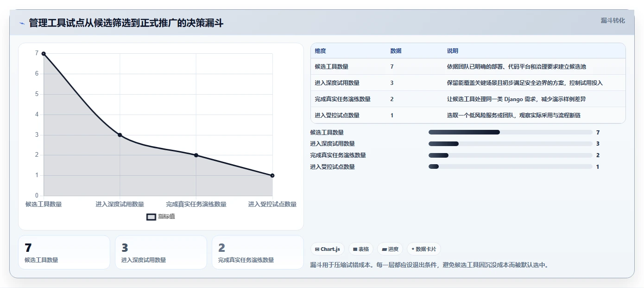
Task: Click the description mentioning Django 需求
Action: point(516,99)
